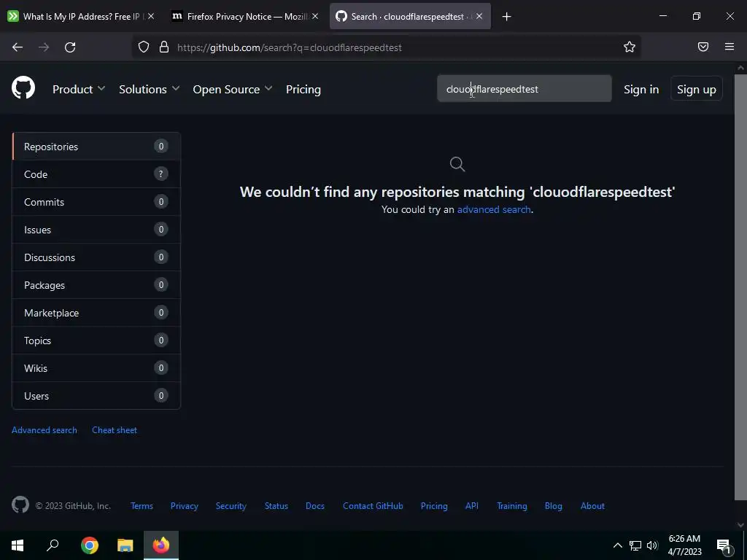Open the Training footer link

(x=511, y=506)
